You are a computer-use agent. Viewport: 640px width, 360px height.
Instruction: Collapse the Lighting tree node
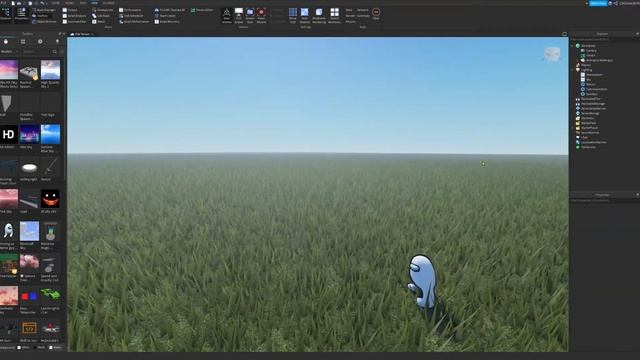573,70
